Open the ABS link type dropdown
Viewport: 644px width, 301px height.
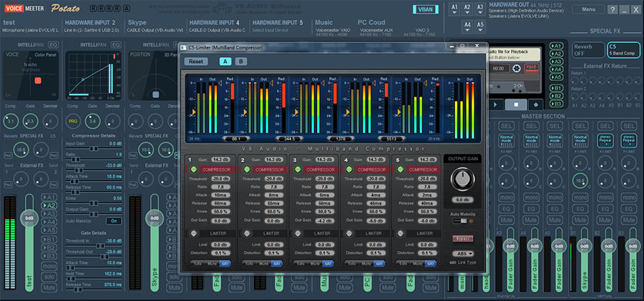tap(462, 253)
